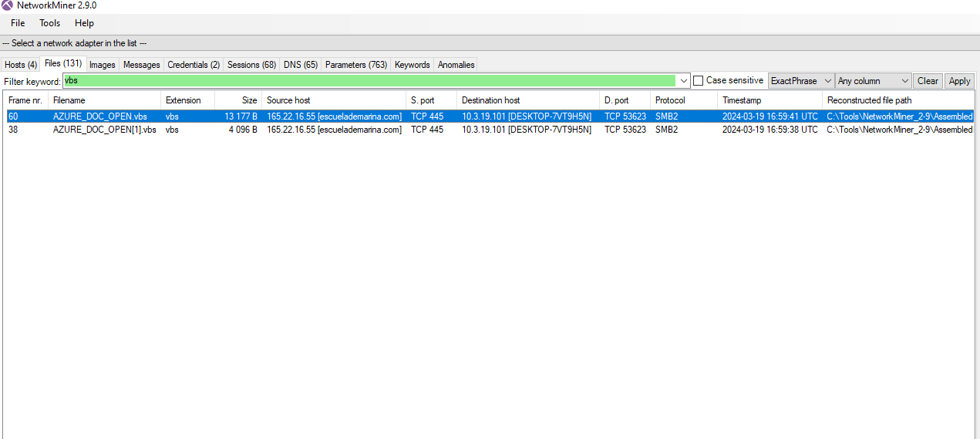This screenshot has height=439, width=980.
Task: Click the SMB2 protocol cell in frame 38 row
Action: click(667, 130)
